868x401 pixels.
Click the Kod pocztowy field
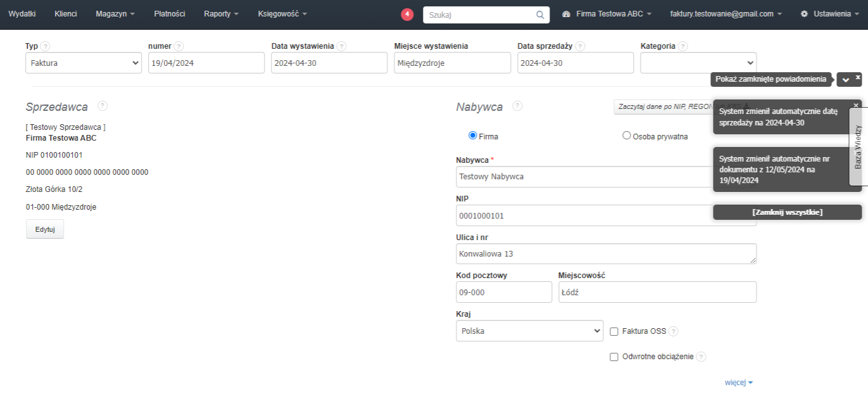pyautogui.click(x=504, y=292)
